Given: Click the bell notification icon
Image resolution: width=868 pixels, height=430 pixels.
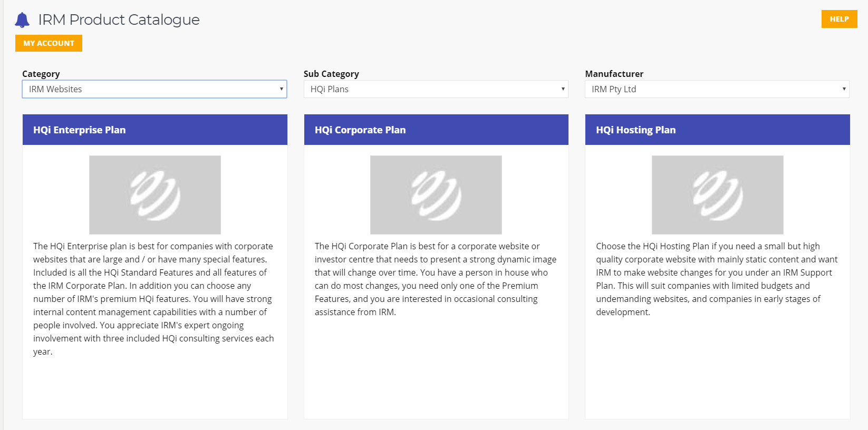Looking at the screenshot, I should coord(22,20).
